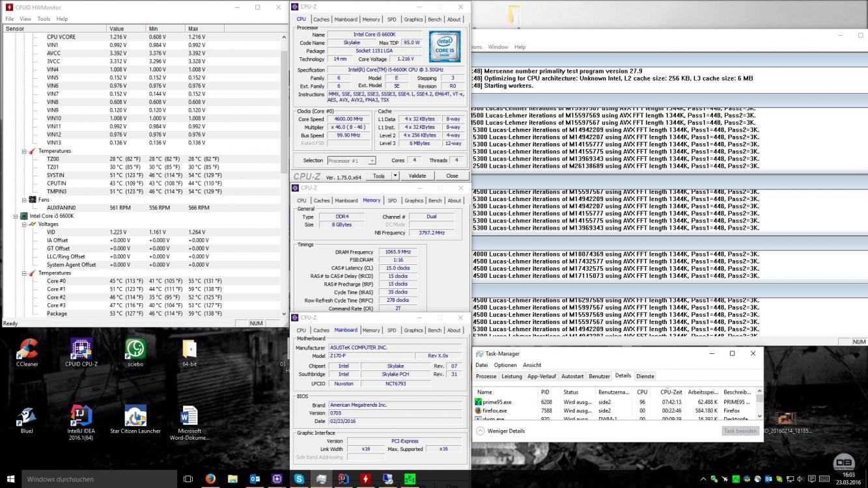Start the Star Citizen Launcher desktop icon
868x488 pixels.
pos(135,420)
